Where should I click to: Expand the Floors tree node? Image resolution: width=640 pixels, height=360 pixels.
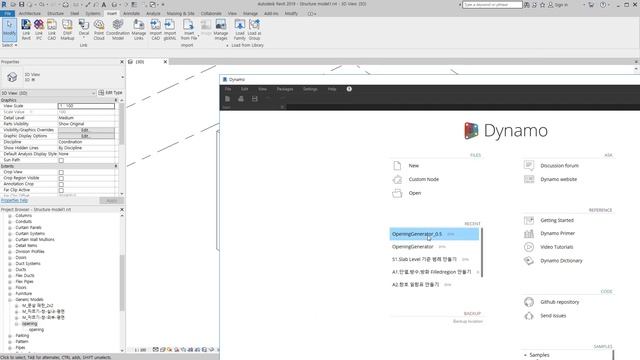pyautogui.click(x=10, y=288)
